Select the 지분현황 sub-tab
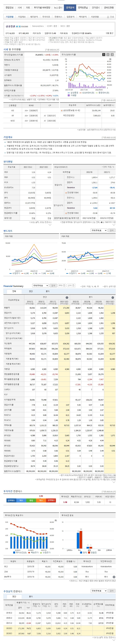 point(95,17)
